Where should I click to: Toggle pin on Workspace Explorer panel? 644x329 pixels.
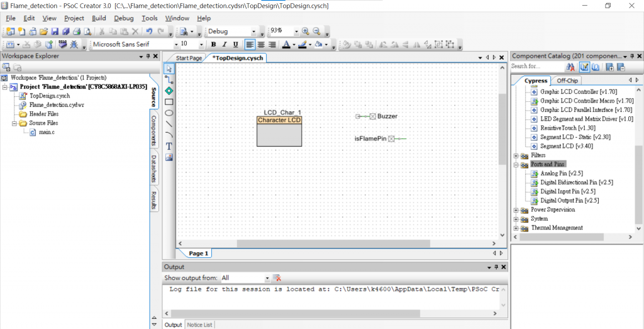click(148, 56)
